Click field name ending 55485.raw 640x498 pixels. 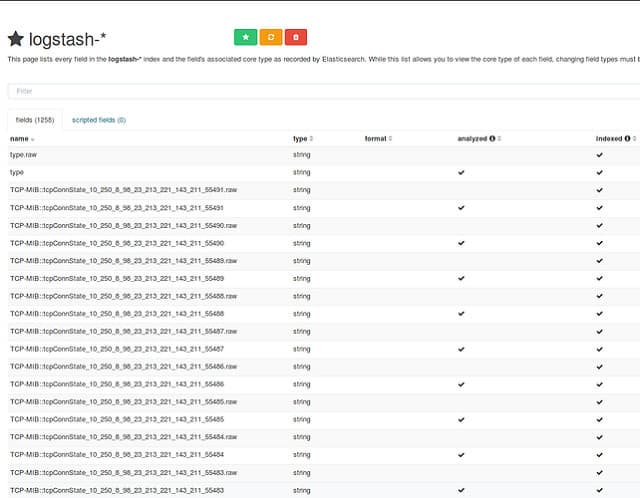[x=123, y=402]
